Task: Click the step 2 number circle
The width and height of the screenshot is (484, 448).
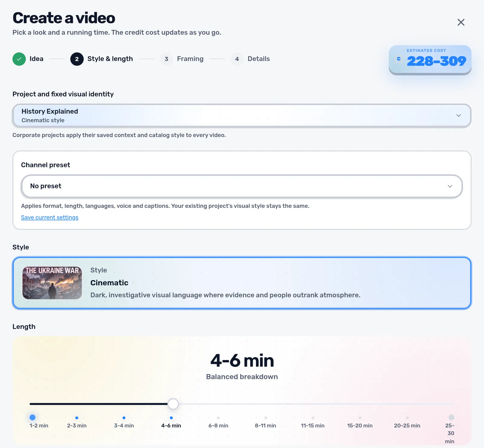Action: (77, 59)
